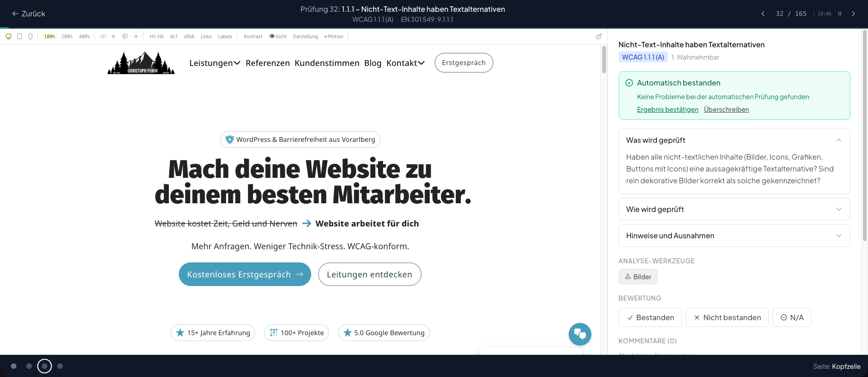Image resolution: width=868 pixels, height=377 pixels.
Task: Pause the audit timer
Action: (x=840, y=14)
